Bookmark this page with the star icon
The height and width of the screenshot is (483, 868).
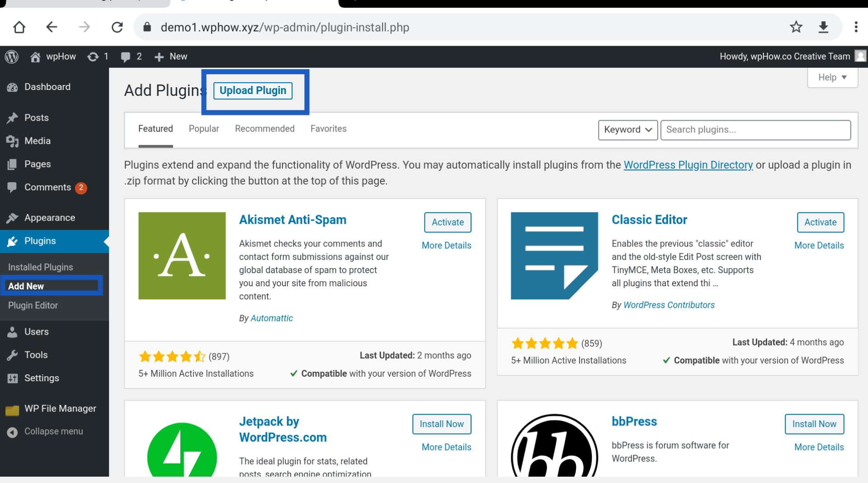[796, 27]
